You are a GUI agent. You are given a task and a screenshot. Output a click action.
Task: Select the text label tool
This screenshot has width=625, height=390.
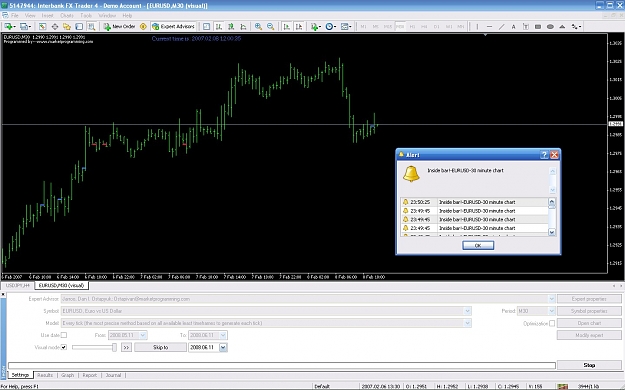(x=526, y=27)
